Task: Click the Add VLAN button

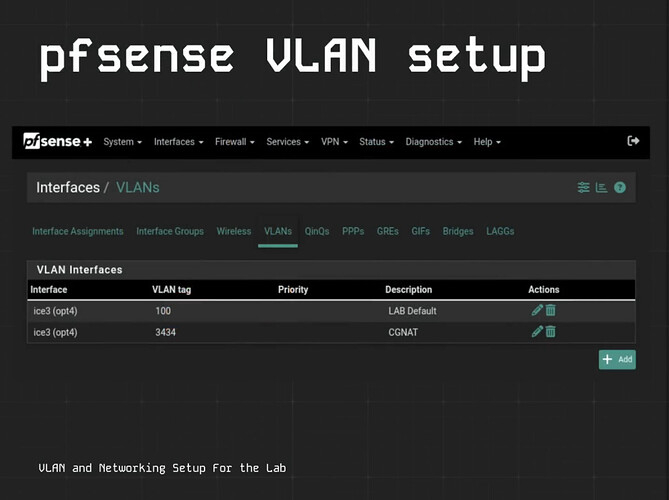Action: point(617,360)
